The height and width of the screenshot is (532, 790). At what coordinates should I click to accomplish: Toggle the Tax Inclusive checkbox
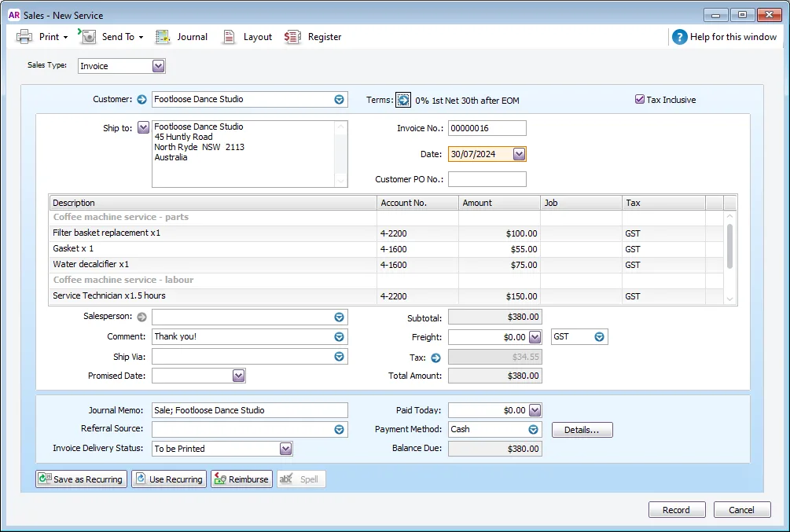pos(640,100)
